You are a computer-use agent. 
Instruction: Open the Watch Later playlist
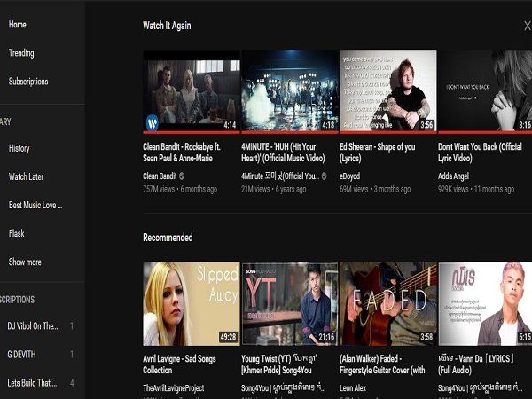[x=26, y=176]
